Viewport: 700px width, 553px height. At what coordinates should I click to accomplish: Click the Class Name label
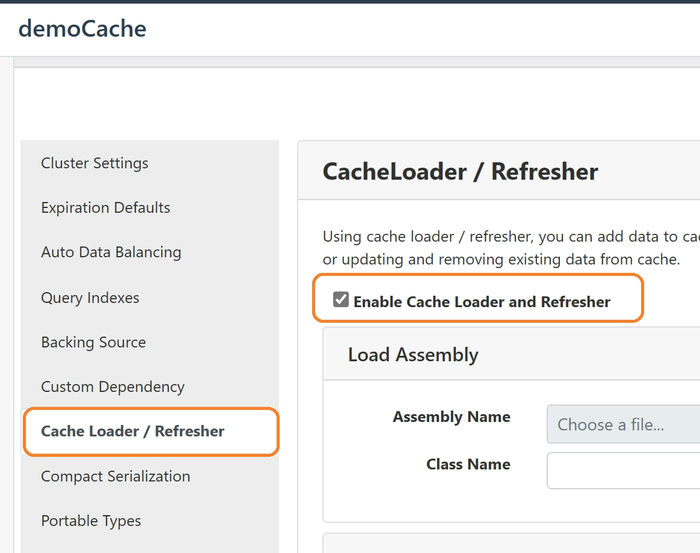pyautogui.click(x=468, y=464)
